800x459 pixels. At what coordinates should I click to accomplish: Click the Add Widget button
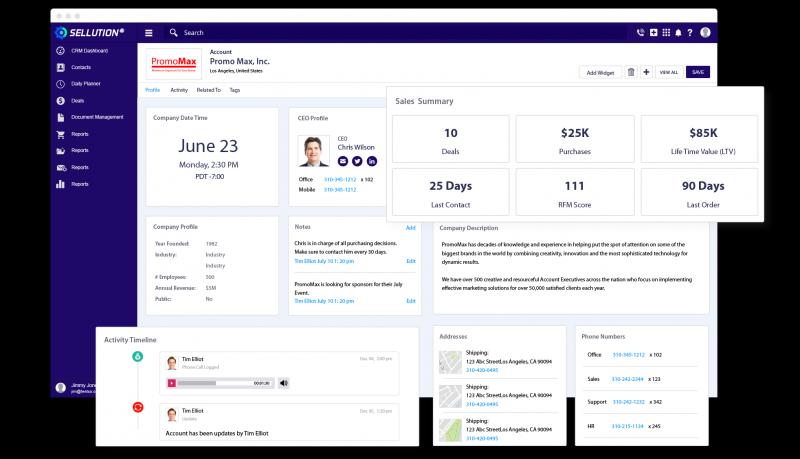(x=600, y=72)
